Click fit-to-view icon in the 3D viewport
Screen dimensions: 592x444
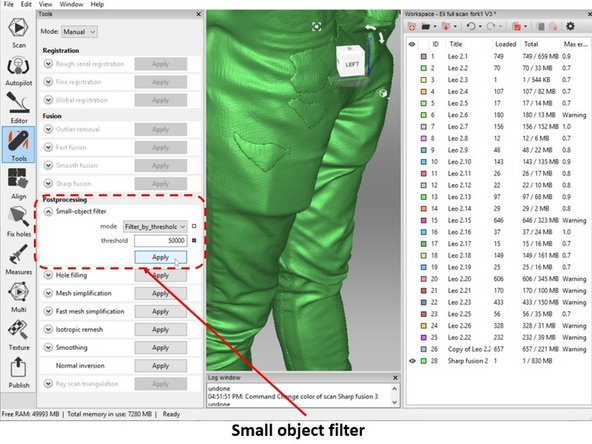click(316, 27)
